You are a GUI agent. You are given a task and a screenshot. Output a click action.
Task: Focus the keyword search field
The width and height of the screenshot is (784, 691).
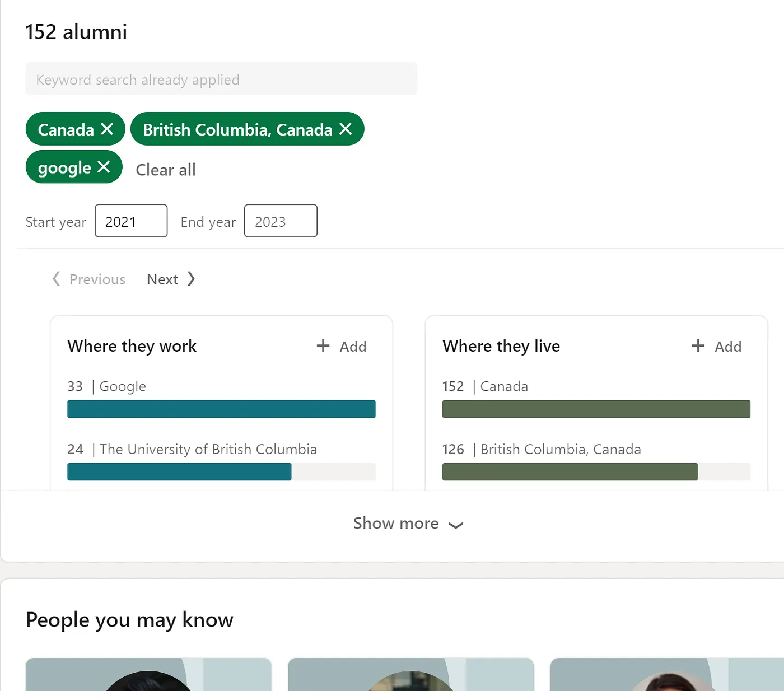pyautogui.click(x=221, y=79)
